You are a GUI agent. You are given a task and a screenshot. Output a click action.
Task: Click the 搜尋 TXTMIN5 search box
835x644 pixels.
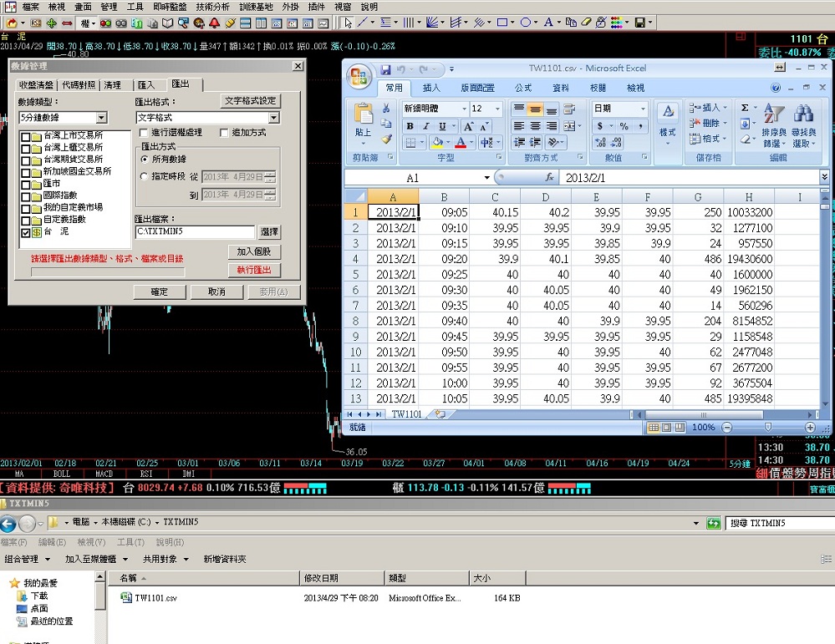coord(780,523)
